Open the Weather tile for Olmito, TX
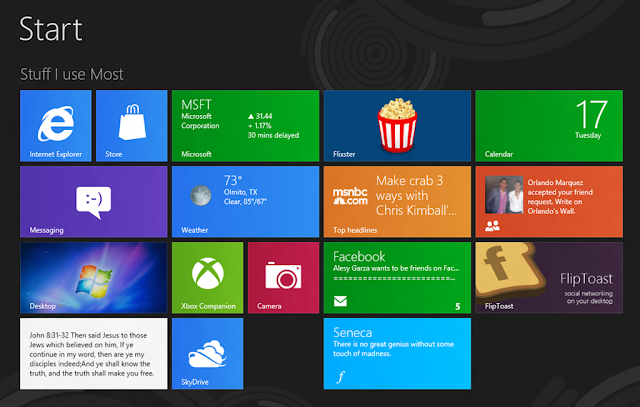 (x=245, y=202)
